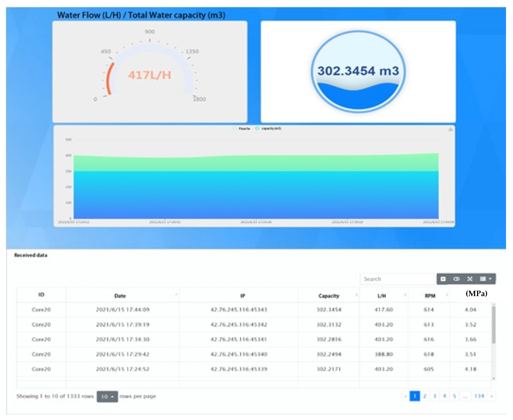
Task: Go to page 5 of table
Action: [454, 396]
